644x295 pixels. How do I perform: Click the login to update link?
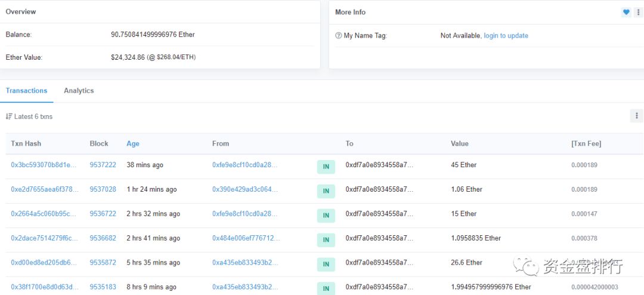click(x=506, y=36)
